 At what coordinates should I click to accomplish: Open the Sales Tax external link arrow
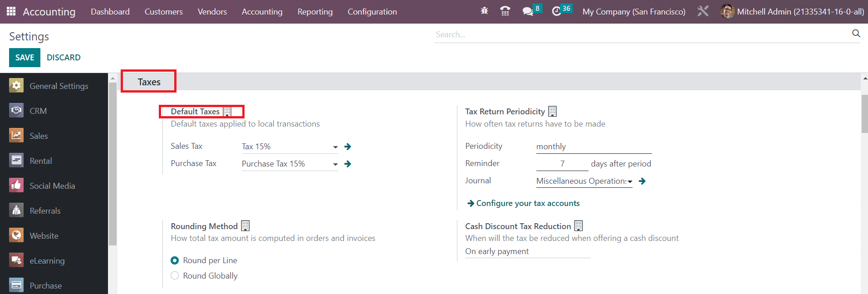pos(348,147)
